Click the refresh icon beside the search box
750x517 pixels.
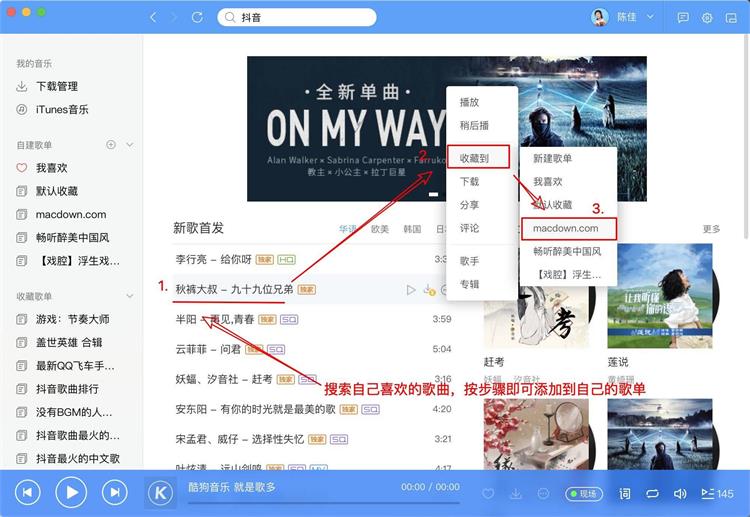[197, 18]
